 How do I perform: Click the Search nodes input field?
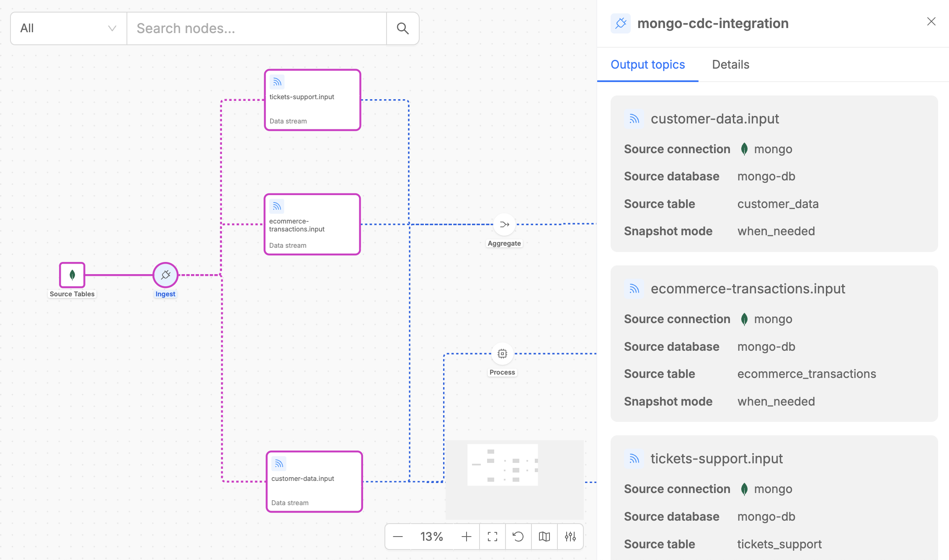[256, 28]
